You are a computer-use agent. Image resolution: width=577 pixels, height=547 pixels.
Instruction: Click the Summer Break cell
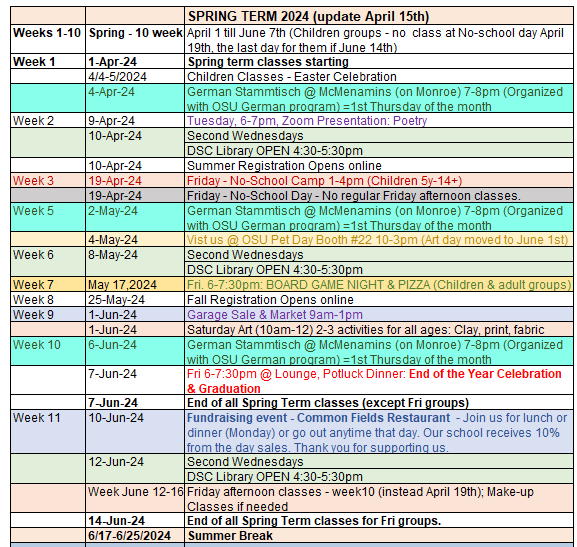click(x=378, y=536)
